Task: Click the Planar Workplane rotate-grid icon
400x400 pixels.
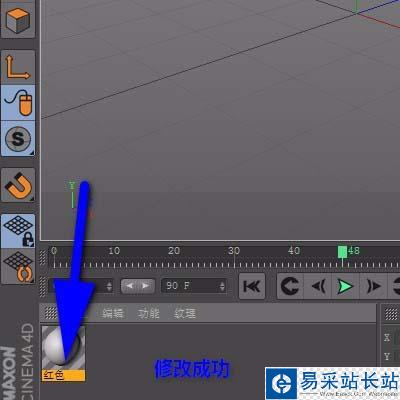Action: click(18, 267)
